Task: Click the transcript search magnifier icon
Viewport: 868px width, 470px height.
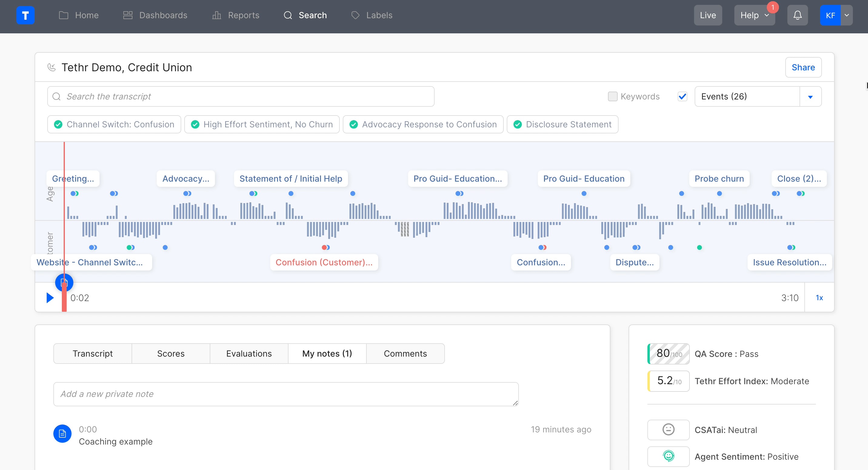Action: (x=57, y=97)
